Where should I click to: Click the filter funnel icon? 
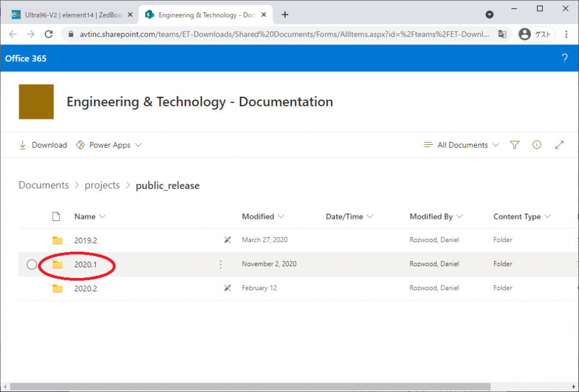pyautogui.click(x=514, y=145)
